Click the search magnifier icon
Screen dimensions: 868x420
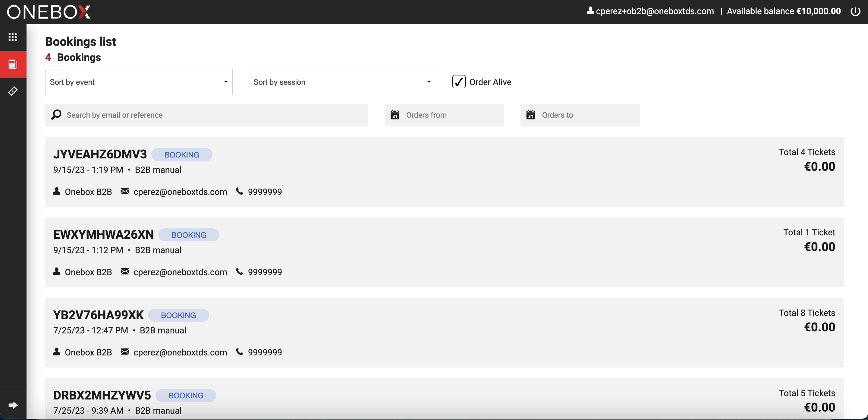click(x=56, y=115)
